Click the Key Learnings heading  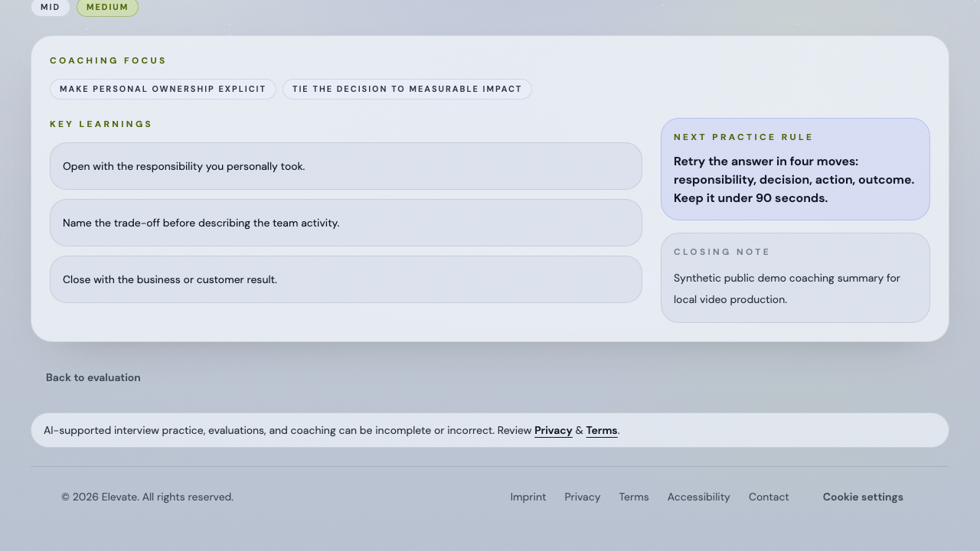[x=101, y=124]
